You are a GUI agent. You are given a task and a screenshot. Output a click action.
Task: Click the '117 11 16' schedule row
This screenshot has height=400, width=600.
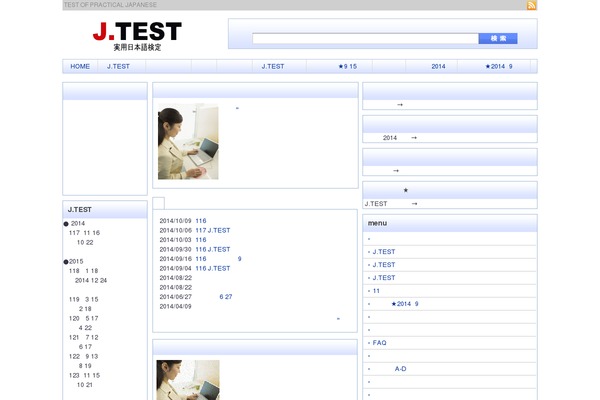(x=84, y=233)
